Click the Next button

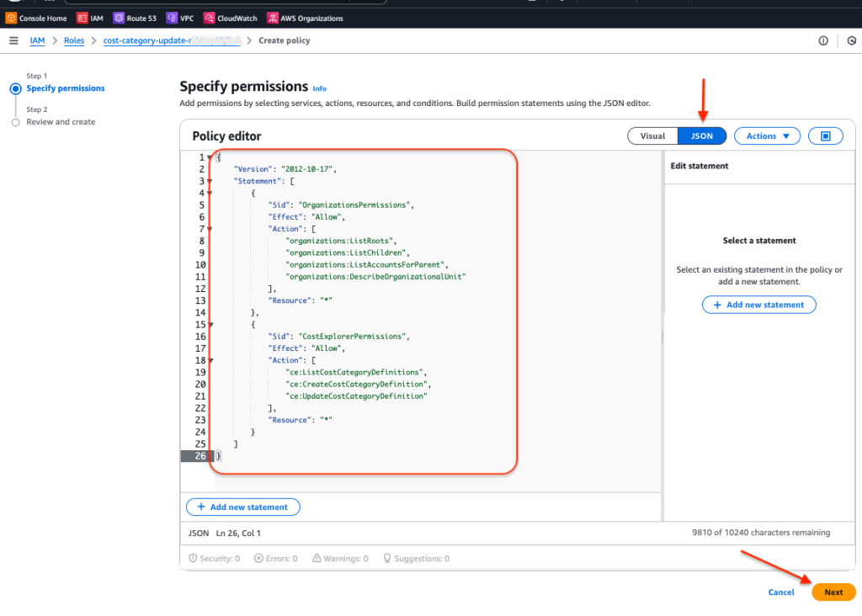click(833, 592)
